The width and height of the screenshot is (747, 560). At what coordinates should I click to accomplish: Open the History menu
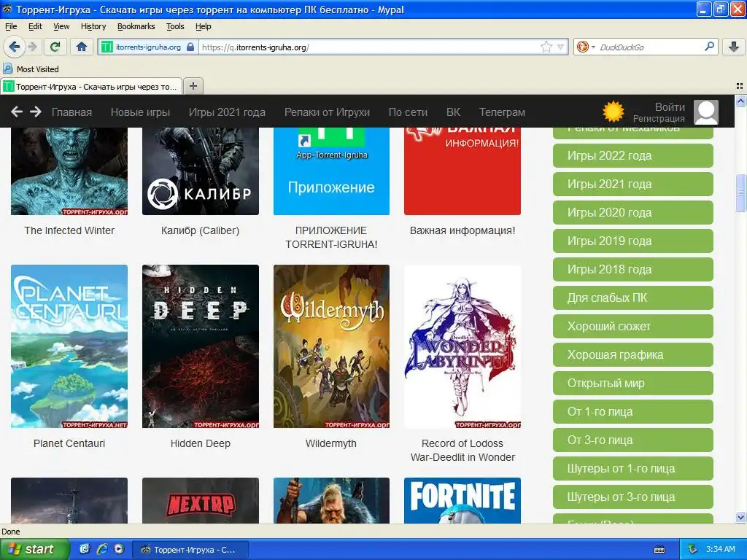click(93, 27)
